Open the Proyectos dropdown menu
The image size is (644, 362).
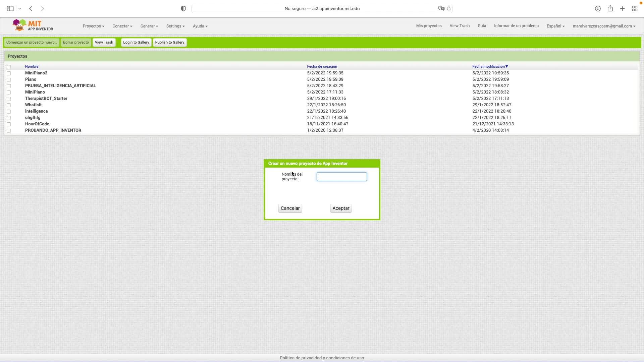(93, 26)
